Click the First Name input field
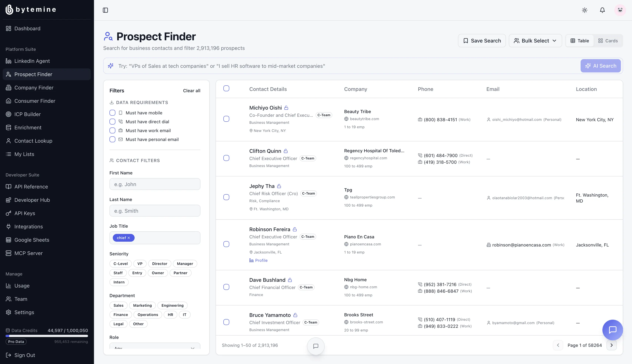Screen dimensions: 632x364 point(155,184)
